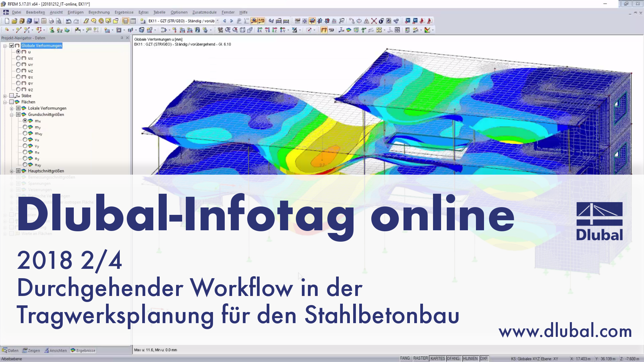Select the uy deformation radio button
This screenshot has width=644, height=362.
click(18, 64)
